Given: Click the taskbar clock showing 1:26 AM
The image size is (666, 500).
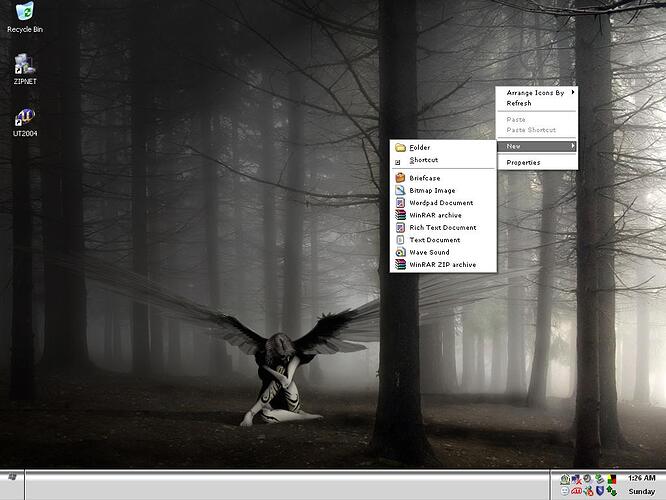Looking at the screenshot, I should pos(641,479).
